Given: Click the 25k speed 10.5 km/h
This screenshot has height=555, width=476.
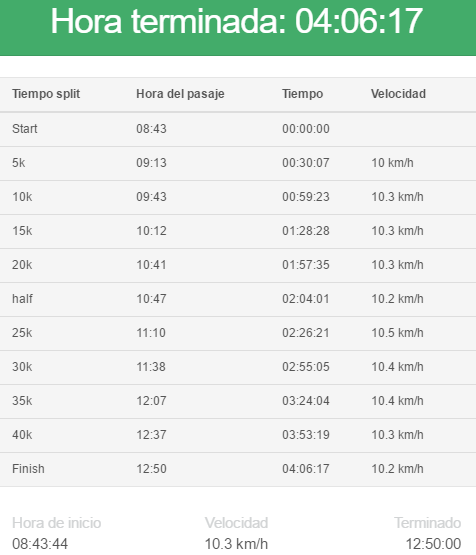Looking at the screenshot, I should tap(397, 333).
